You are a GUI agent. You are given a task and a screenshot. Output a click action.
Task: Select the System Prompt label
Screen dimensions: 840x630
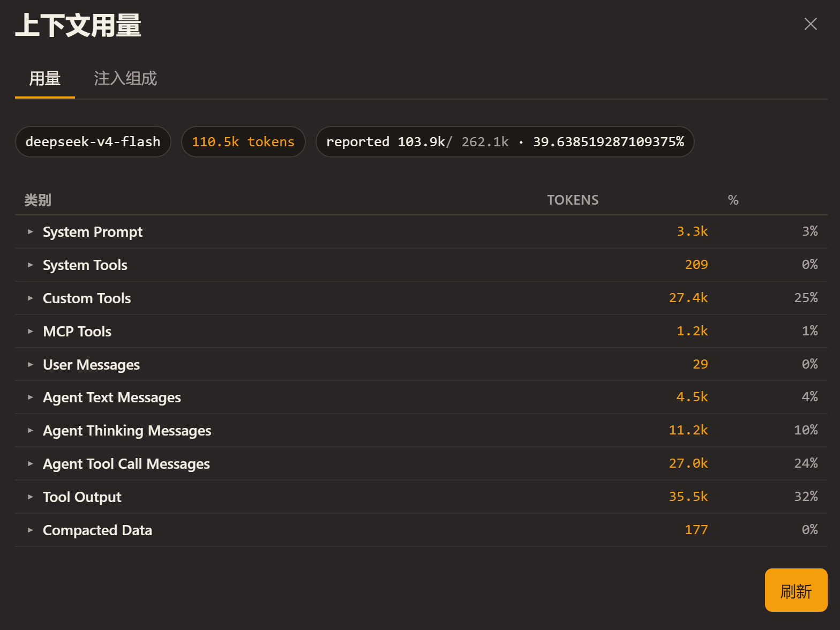pyautogui.click(x=93, y=232)
